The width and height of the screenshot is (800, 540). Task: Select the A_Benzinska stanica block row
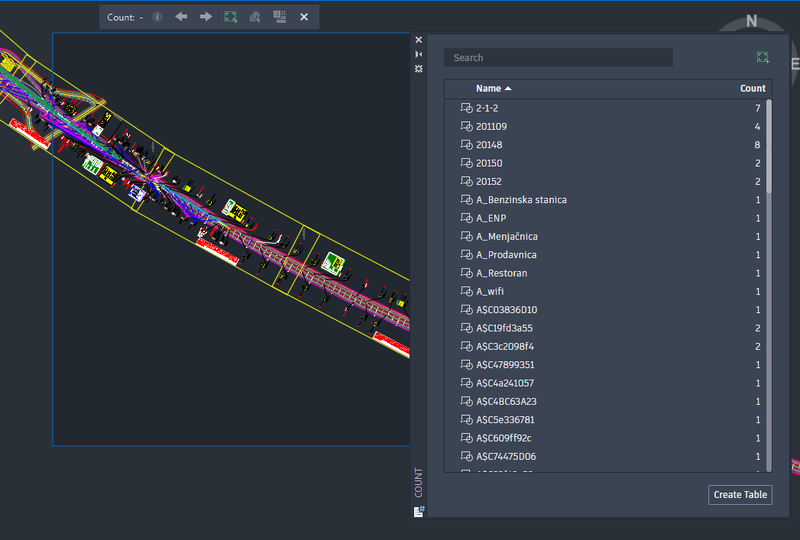[521, 200]
